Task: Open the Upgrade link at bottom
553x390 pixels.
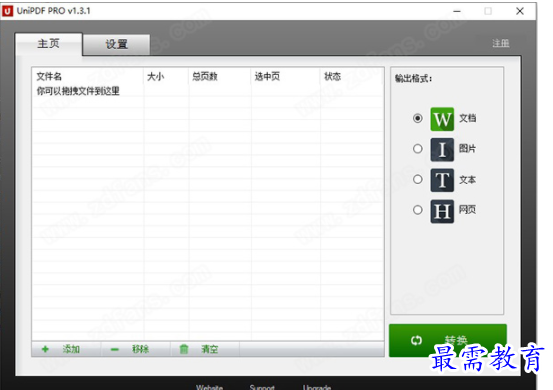Action: pos(317,387)
